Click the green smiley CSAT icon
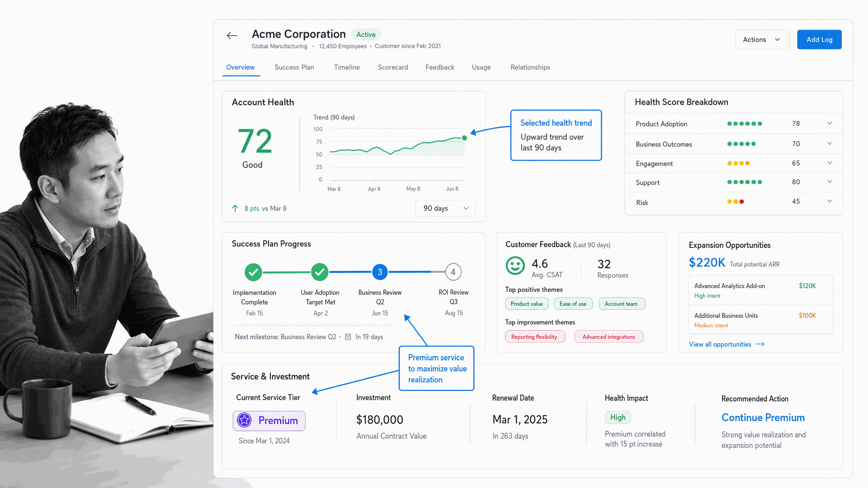This screenshot has height=488, width=868. click(515, 266)
